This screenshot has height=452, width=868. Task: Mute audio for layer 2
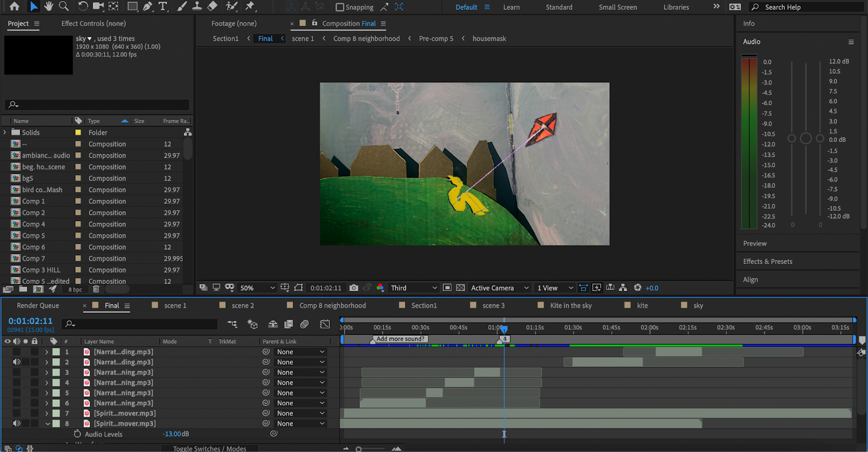(17, 362)
